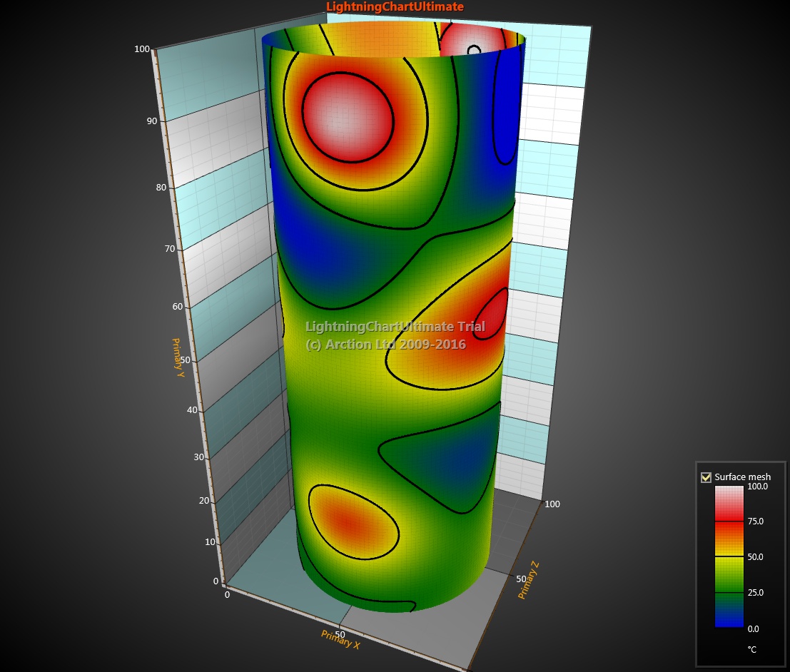Click the Y axis tick label 30
The width and height of the screenshot is (790, 672).
pyautogui.click(x=198, y=457)
